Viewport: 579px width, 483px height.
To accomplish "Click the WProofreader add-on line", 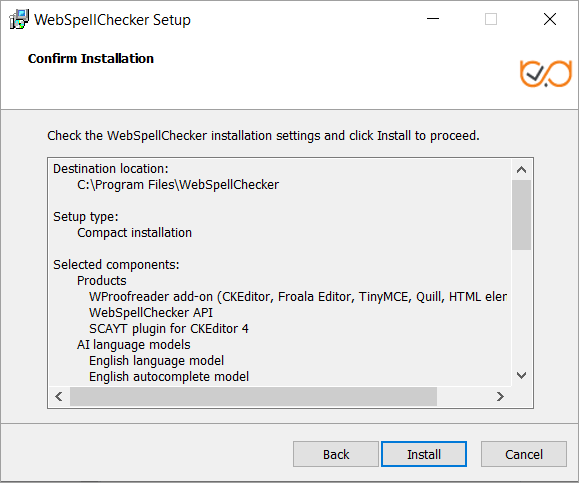I will coord(298,297).
